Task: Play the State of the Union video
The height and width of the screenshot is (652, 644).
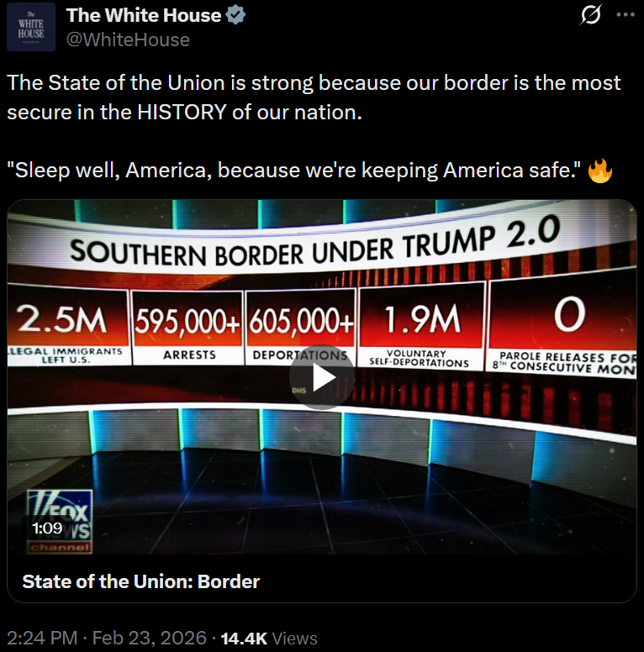Action: (x=322, y=377)
